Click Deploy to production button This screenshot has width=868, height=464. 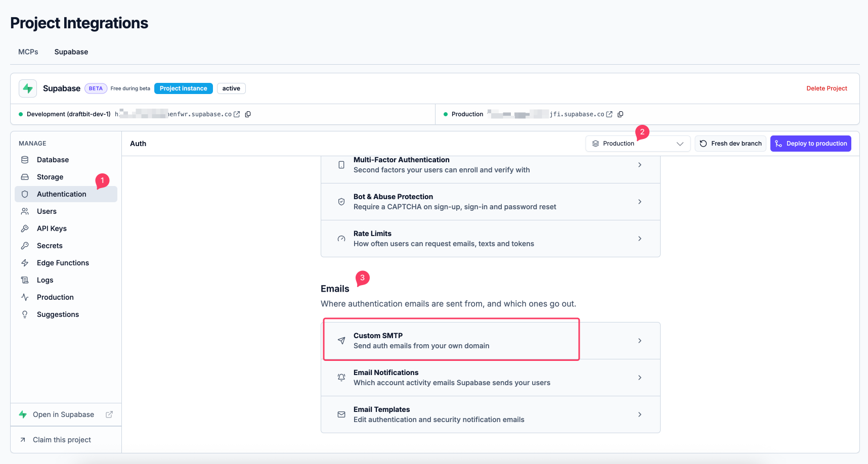point(811,144)
